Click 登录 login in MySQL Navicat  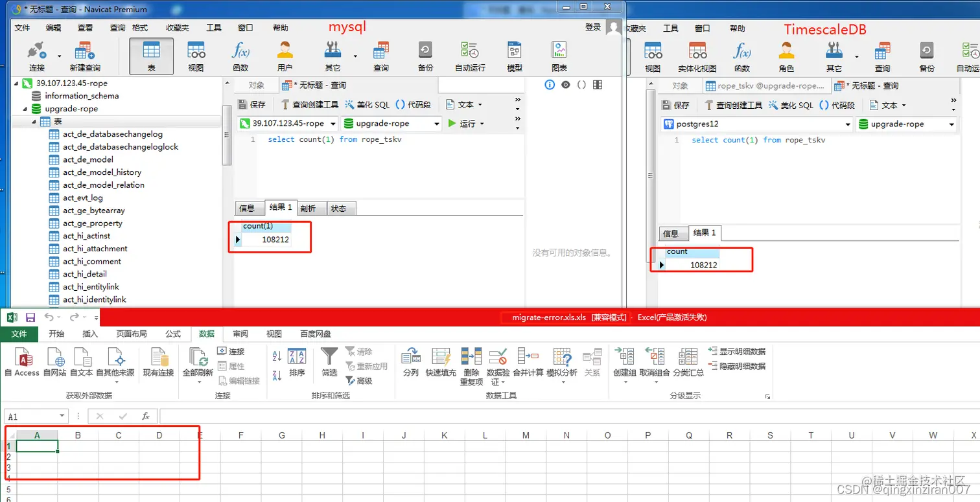coord(593,27)
